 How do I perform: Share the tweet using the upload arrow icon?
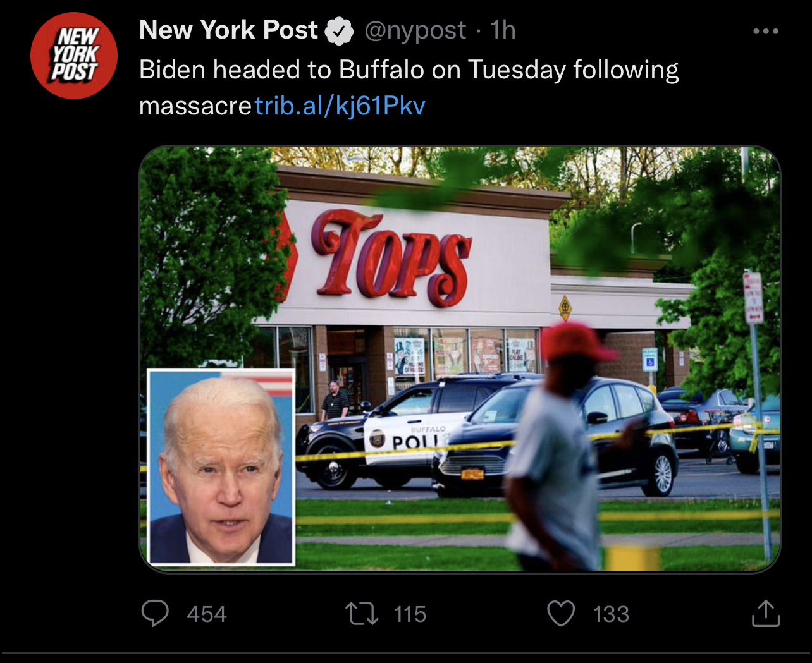765,613
